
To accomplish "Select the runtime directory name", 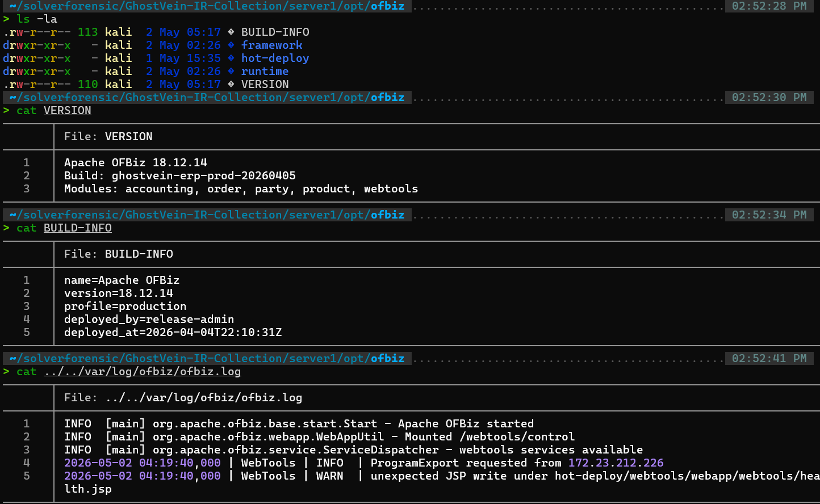I will 265,72.
